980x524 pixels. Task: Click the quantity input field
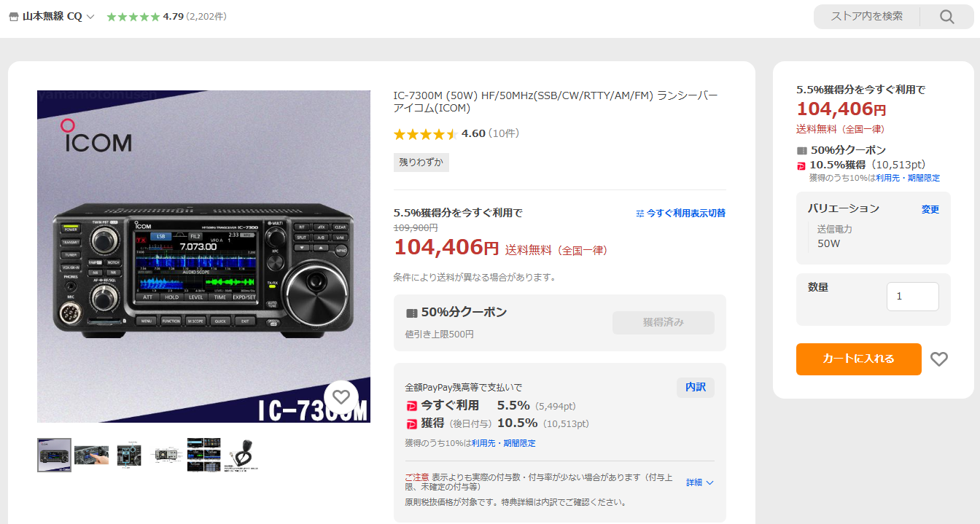tap(912, 297)
